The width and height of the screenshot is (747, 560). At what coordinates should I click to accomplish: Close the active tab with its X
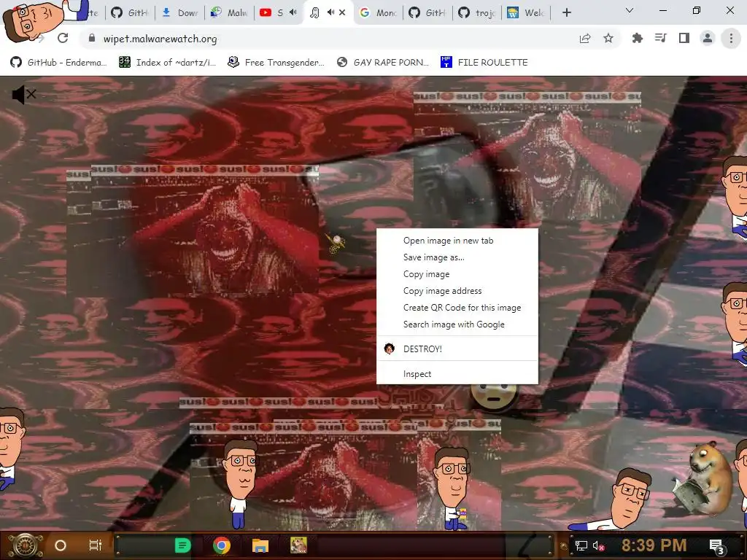coord(342,12)
